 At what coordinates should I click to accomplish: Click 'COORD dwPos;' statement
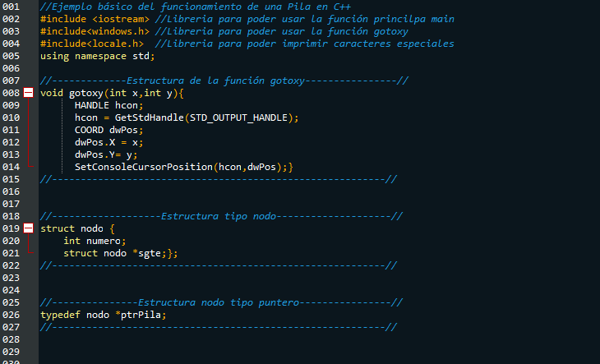(x=108, y=130)
